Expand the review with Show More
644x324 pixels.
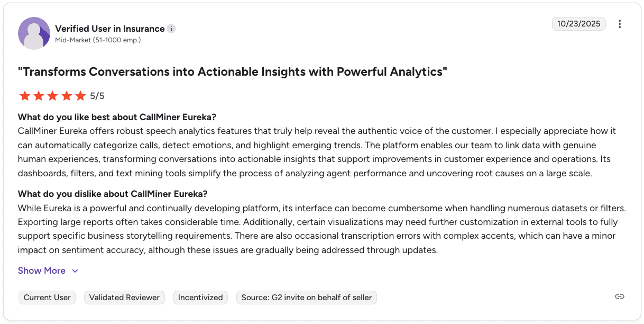[x=42, y=271]
